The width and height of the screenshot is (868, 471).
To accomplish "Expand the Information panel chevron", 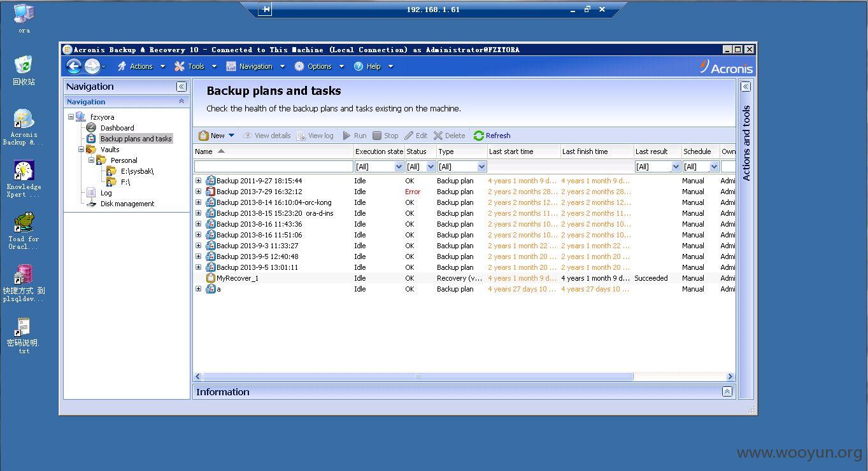I will pyautogui.click(x=727, y=392).
